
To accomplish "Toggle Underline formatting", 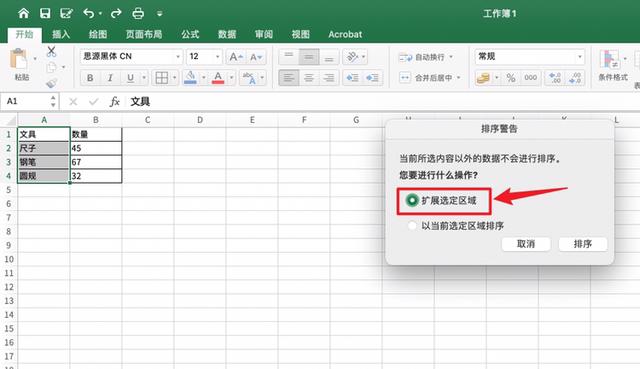I will point(130,78).
